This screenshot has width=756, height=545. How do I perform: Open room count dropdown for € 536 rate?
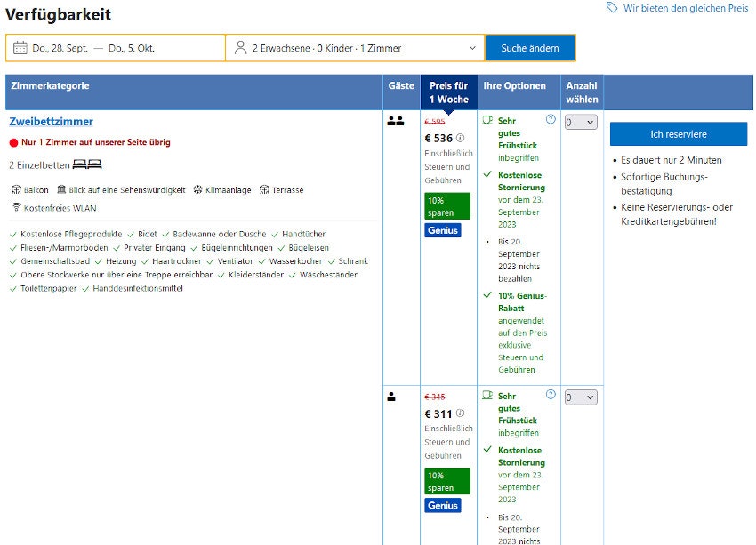pos(580,123)
